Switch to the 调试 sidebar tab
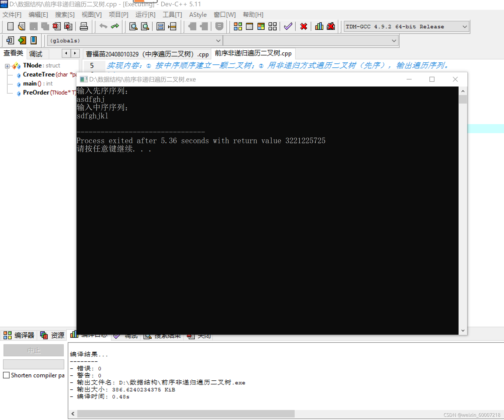The image size is (504, 420). [36, 54]
